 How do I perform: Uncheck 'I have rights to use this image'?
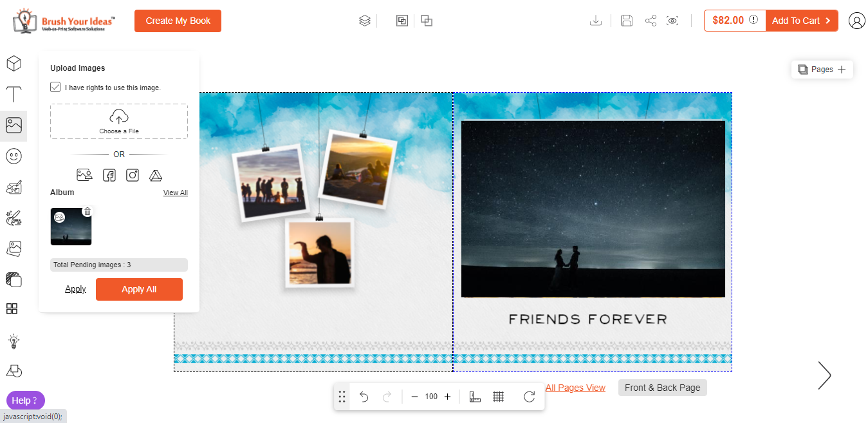(x=55, y=86)
